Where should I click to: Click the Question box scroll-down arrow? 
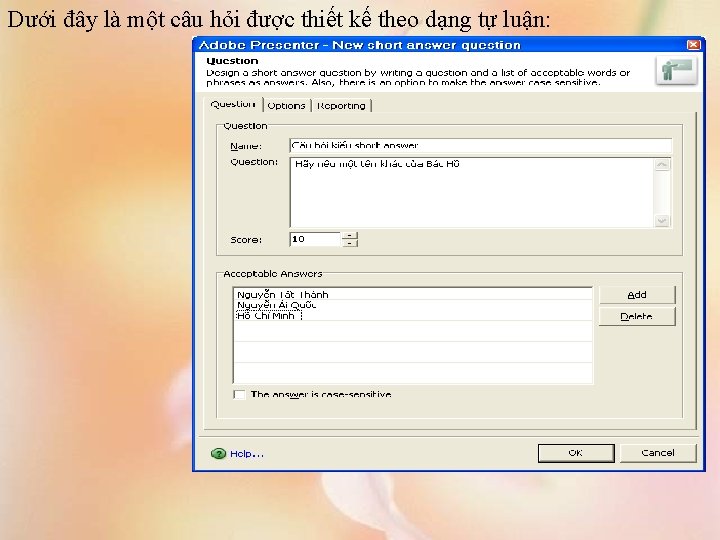pyautogui.click(x=662, y=221)
